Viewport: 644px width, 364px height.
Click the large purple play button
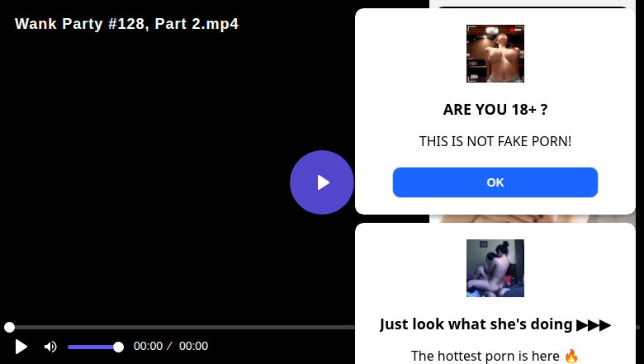coord(322,182)
